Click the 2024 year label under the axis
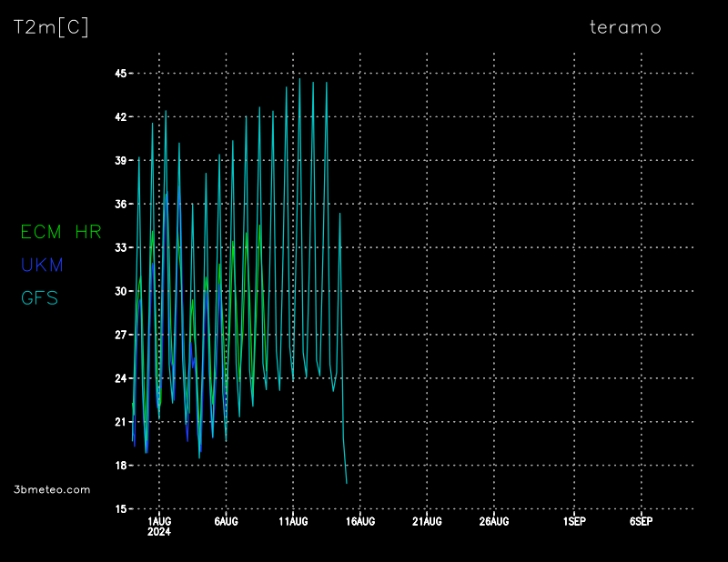The height and width of the screenshot is (562, 728). 159,532
